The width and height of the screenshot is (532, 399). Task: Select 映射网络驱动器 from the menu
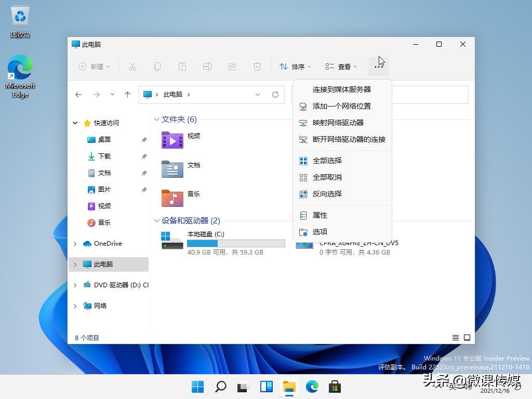click(338, 123)
